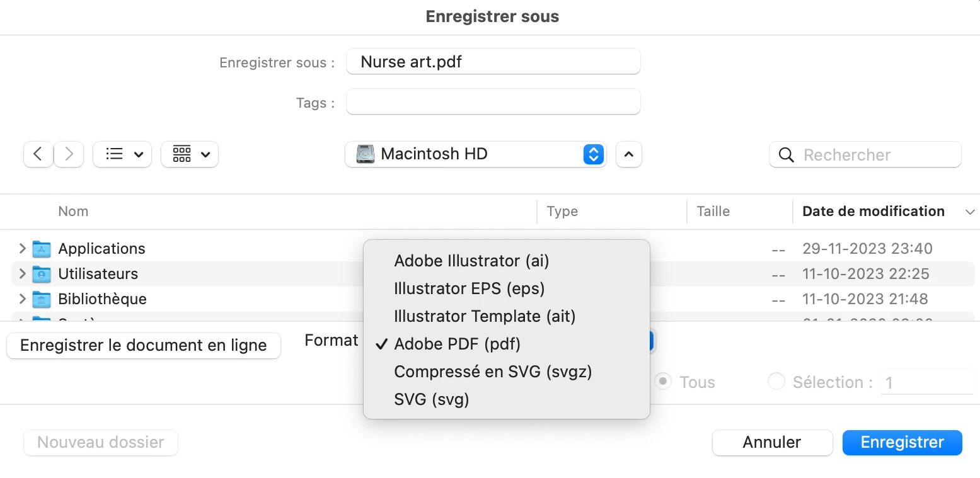Image resolution: width=980 pixels, height=478 pixels.
Task: Open the list view options button
Action: [x=122, y=154]
